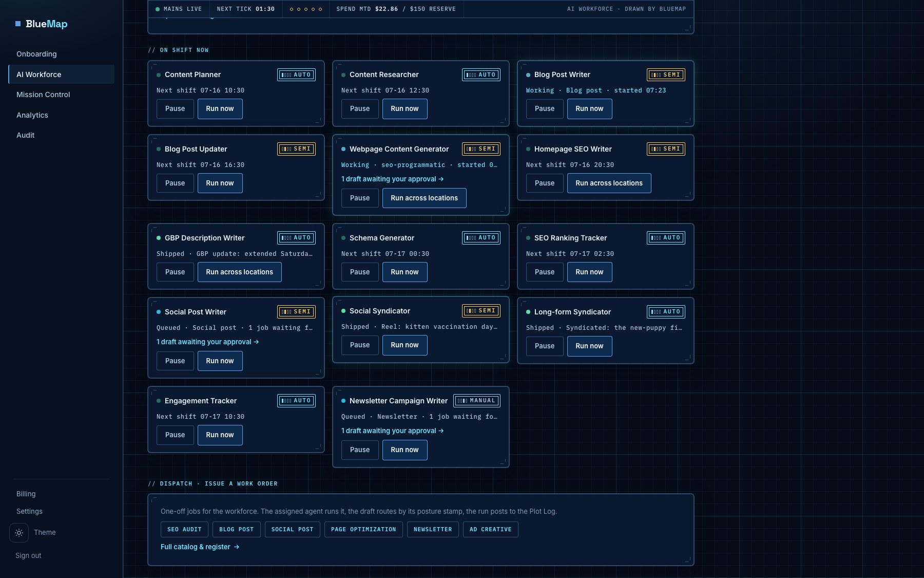Screen dimensions: 924x578
Task: Run the Engagement Tracker now
Action: click(x=220, y=435)
